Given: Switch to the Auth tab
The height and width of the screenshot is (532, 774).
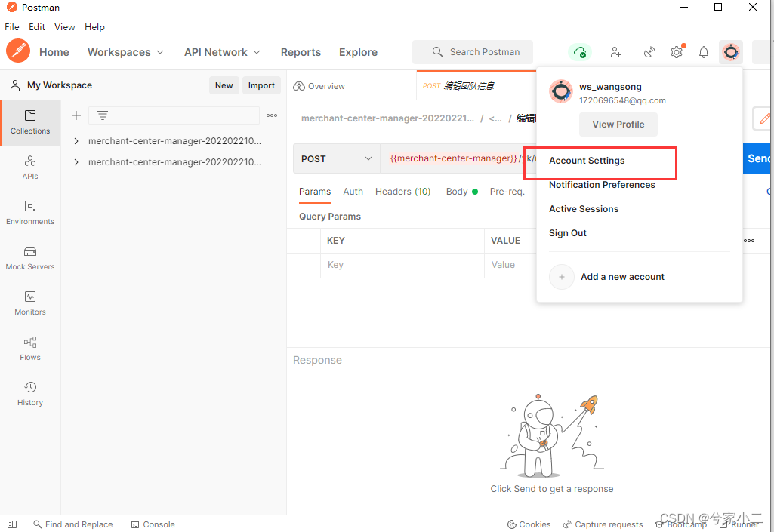Looking at the screenshot, I should [353, 192].
